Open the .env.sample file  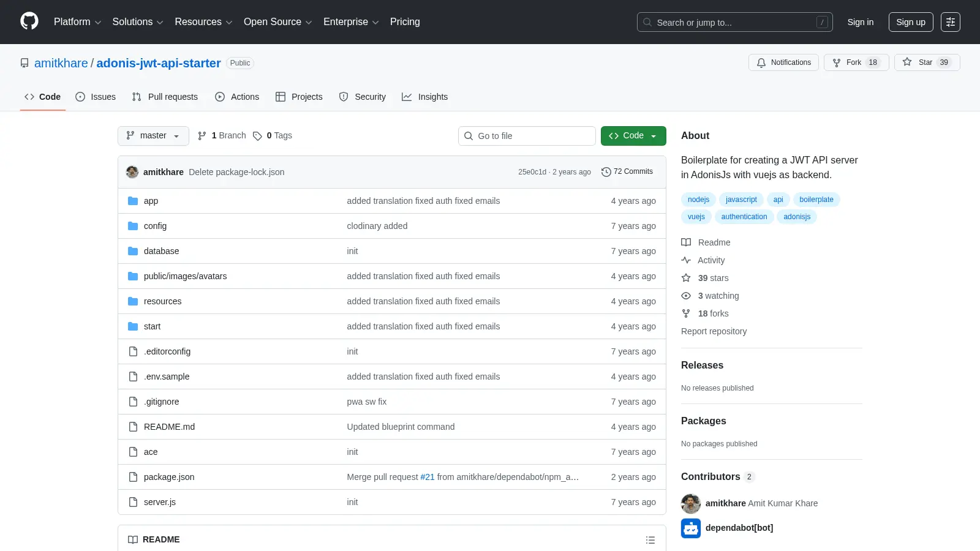tap(167, 377)
